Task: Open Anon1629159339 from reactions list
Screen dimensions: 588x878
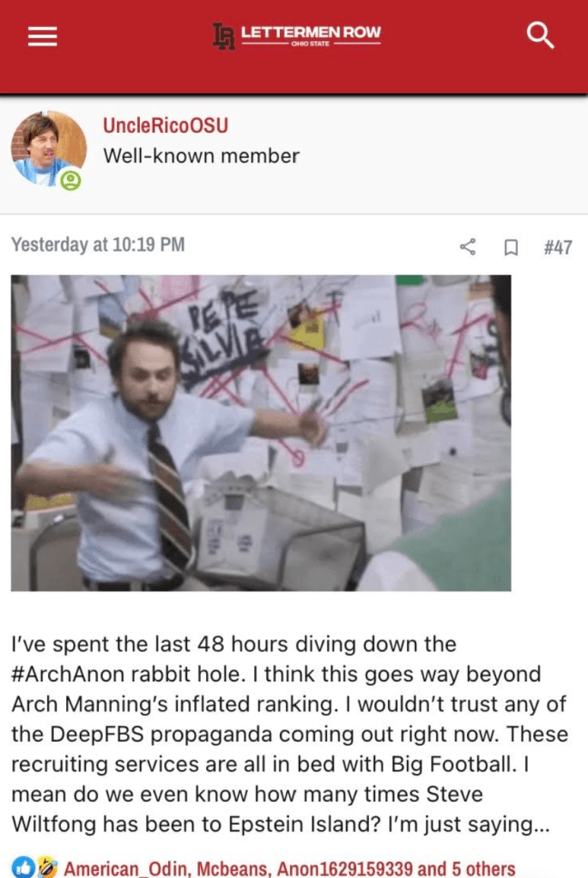Action: [345, 869]
